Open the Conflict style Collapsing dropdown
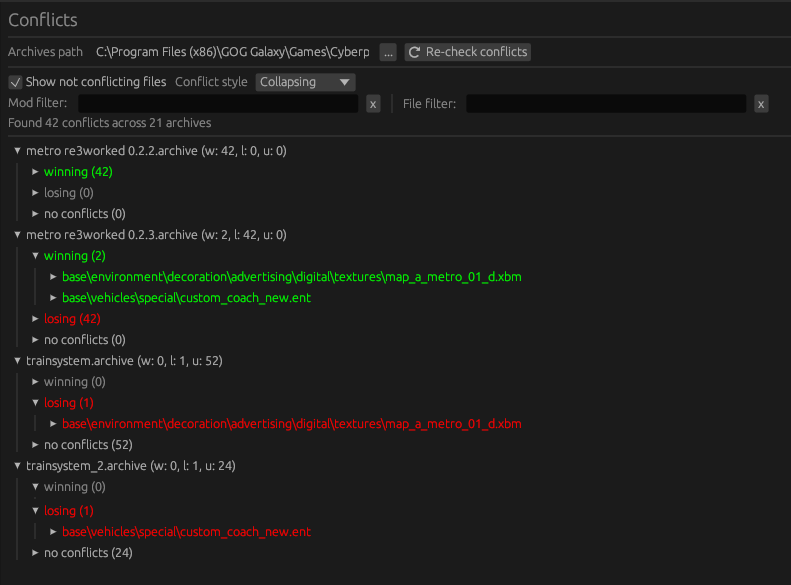This screenshot has width=791, height=585. tap(305, 82)
